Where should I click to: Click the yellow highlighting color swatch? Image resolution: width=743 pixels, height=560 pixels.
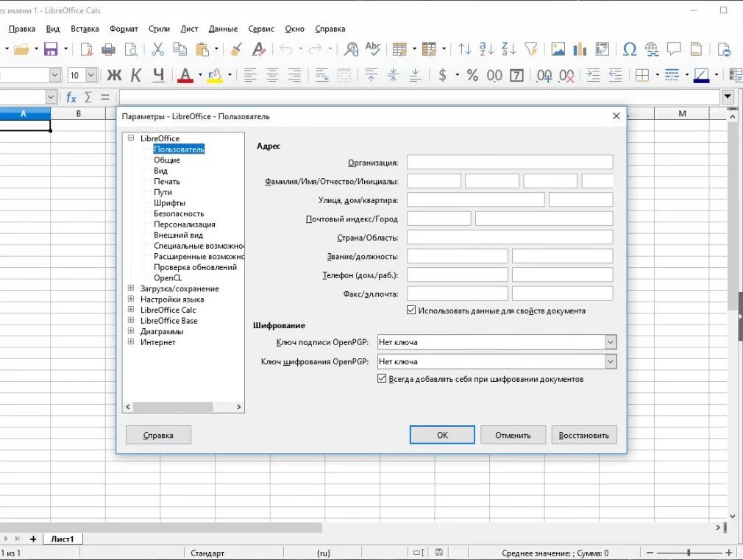[215, 75]
